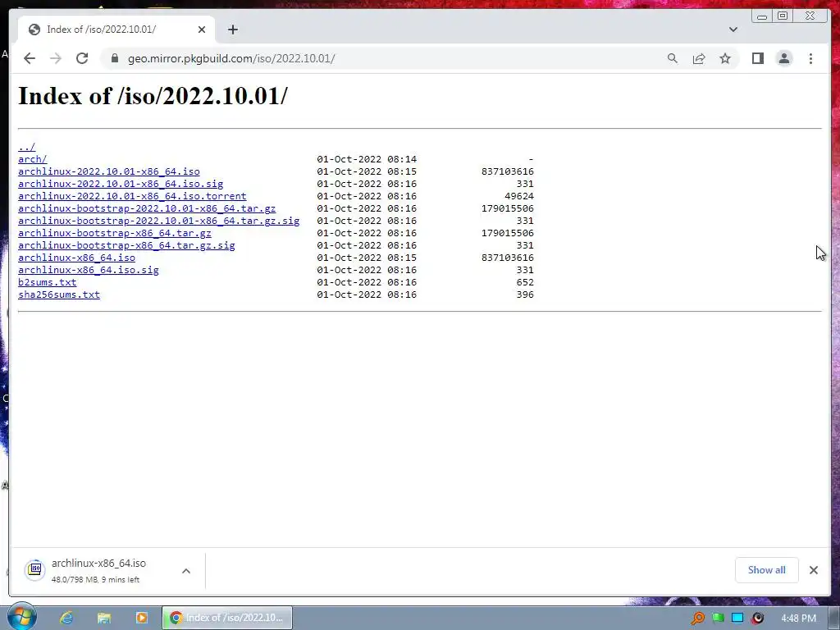This screenshot has height=630, width=840.
Task: Go back to the previous page
Action: pyautogui.click(x=30, y=58)
